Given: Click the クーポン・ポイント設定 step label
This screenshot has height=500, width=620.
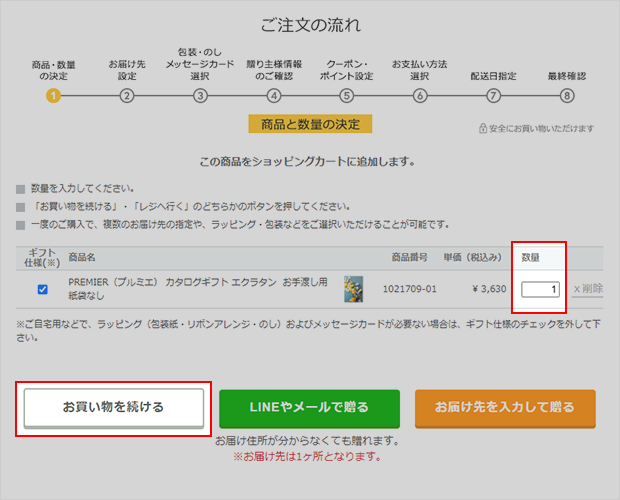Looking at the screenshot, I should click(x=346, y=70).
